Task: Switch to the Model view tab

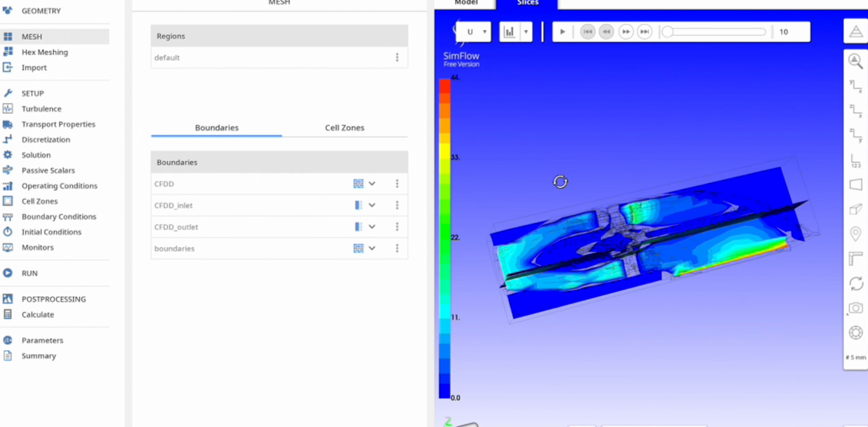Action: 466,3
